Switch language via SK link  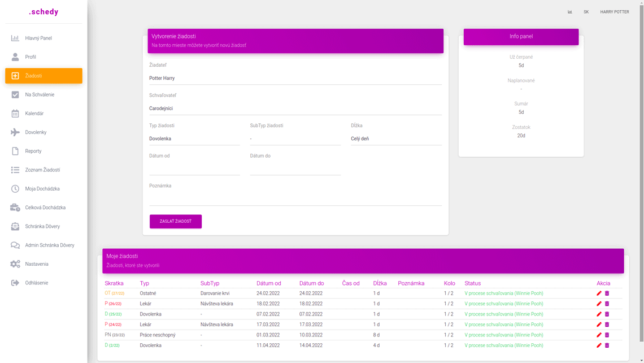[586, 12]
